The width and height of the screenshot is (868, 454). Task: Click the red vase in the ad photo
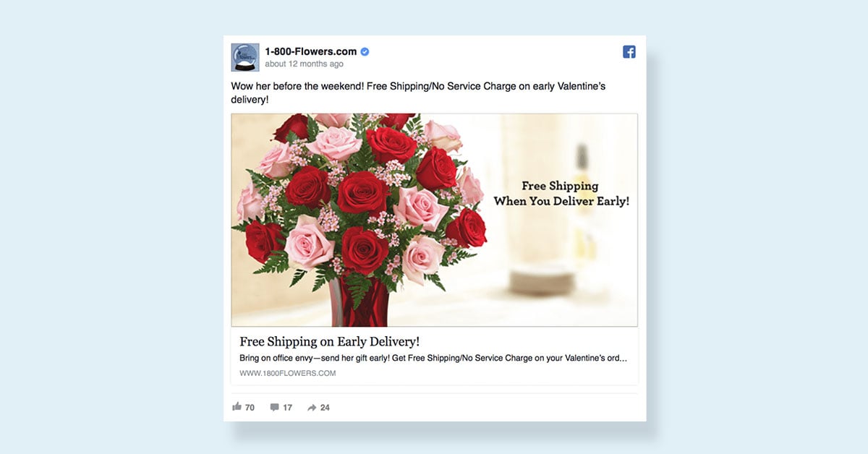358,302
